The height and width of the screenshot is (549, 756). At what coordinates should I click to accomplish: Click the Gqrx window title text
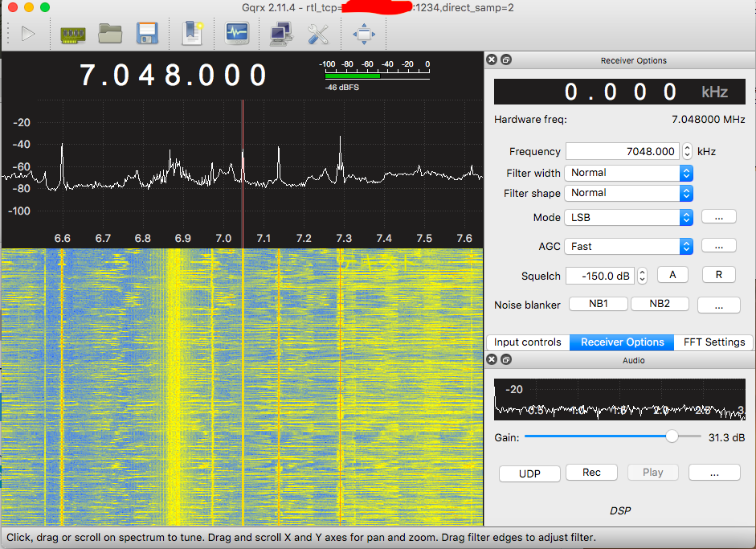click(378, 8)
